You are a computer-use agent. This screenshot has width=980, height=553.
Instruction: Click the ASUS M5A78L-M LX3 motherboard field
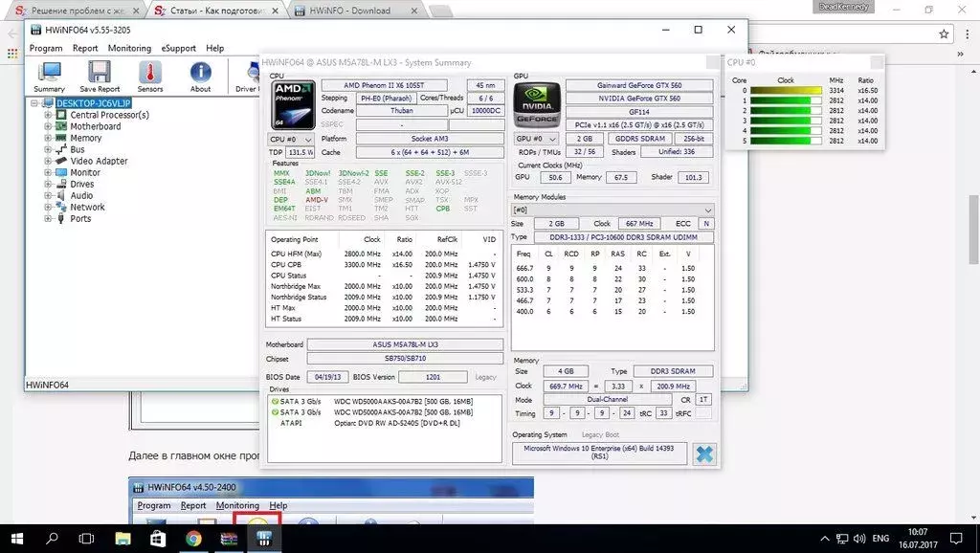[405, 344]
